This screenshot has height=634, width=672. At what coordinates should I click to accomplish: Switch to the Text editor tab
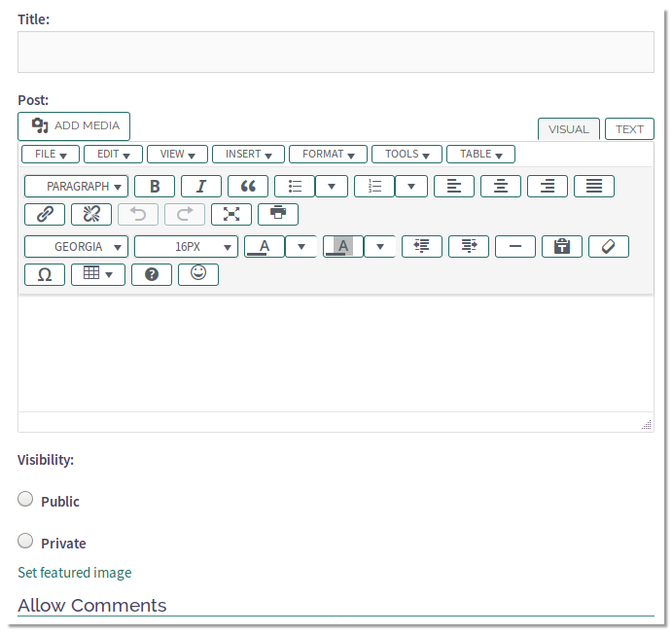[629, 129]
